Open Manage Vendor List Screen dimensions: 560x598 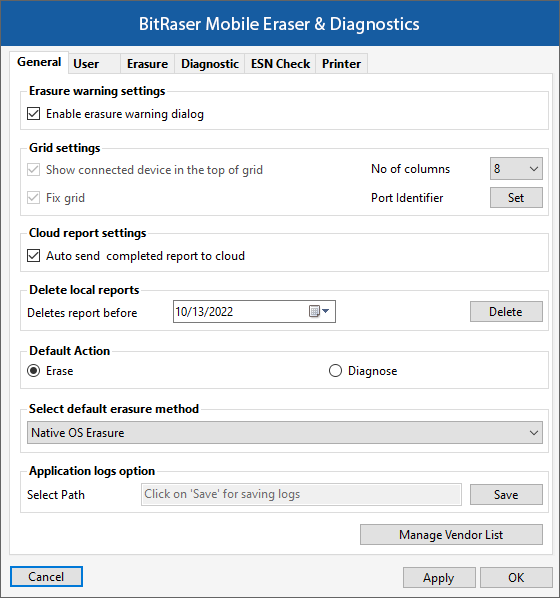pyautogui.click(x=451, y=535)
